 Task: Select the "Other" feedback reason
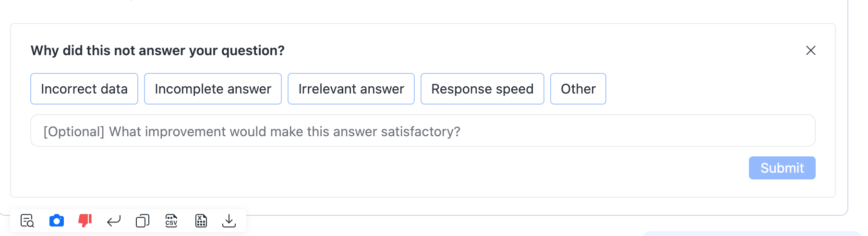coord(578,89)
